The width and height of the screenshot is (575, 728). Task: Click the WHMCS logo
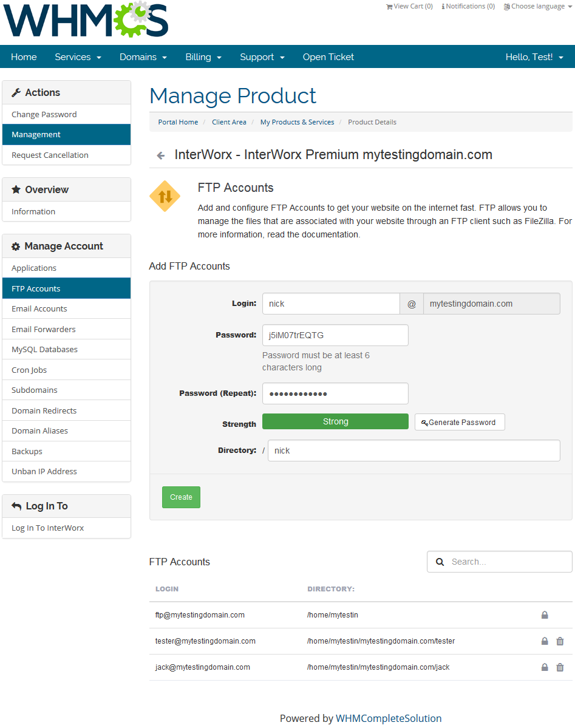(86, 19)
